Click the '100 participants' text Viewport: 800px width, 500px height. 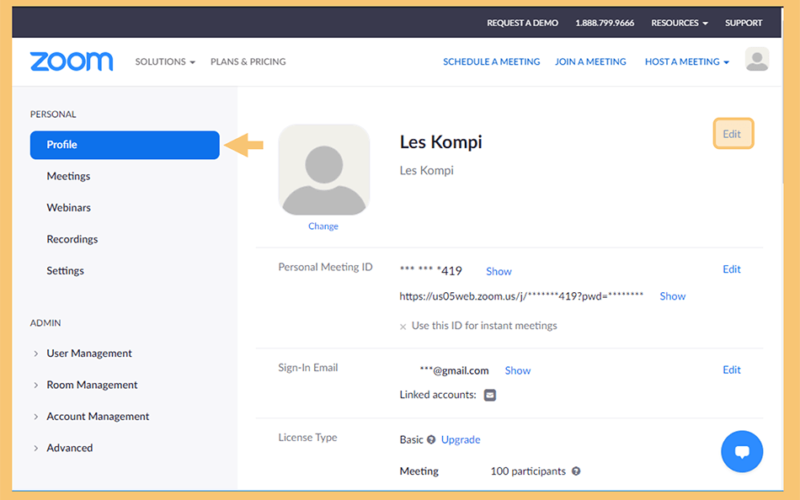tap(528, 471)
